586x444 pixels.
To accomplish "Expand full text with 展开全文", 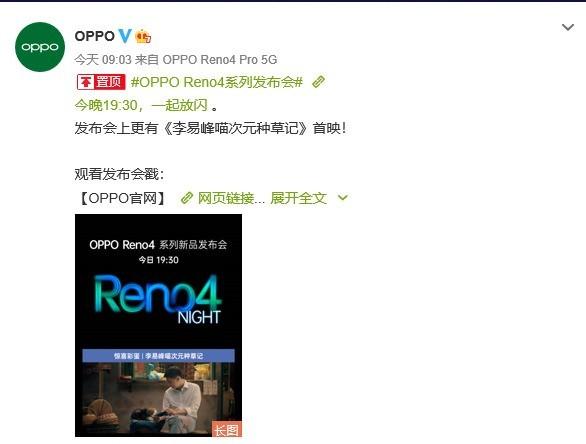I will (x=298, y=198).
